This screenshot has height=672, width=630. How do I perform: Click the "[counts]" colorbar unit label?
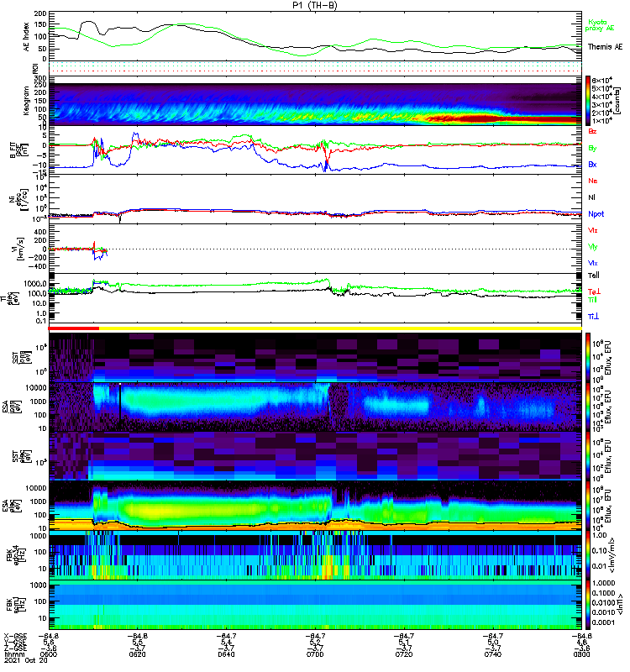(617, 102)
